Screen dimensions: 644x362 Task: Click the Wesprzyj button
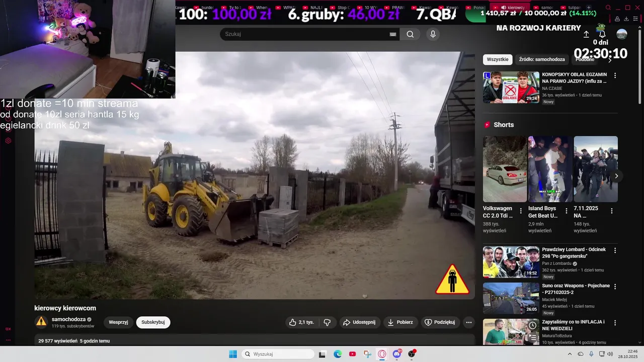click(x=118, y=322)
